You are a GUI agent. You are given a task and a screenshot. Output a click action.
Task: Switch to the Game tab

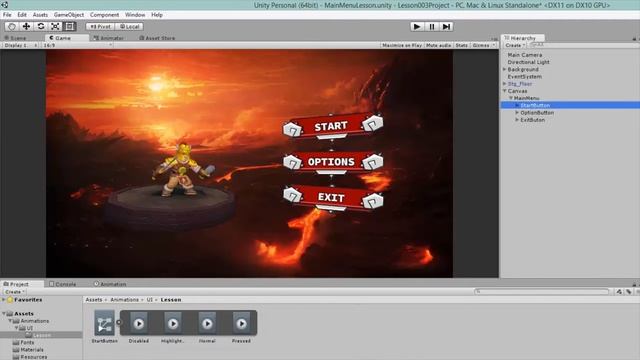point(60,38)
